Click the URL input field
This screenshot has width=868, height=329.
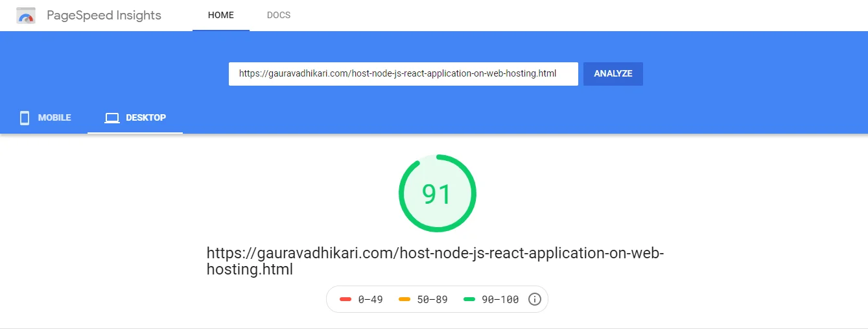[x=403, y=74]
